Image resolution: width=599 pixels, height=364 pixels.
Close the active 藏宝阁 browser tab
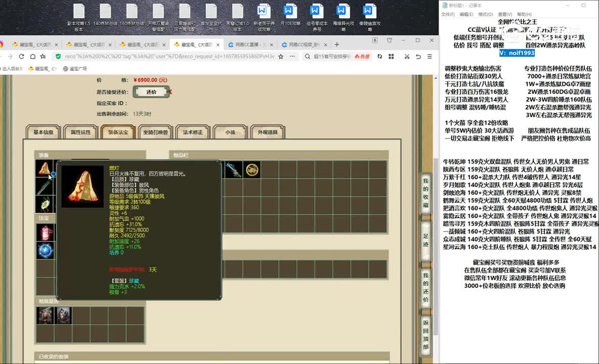(218, 44)
